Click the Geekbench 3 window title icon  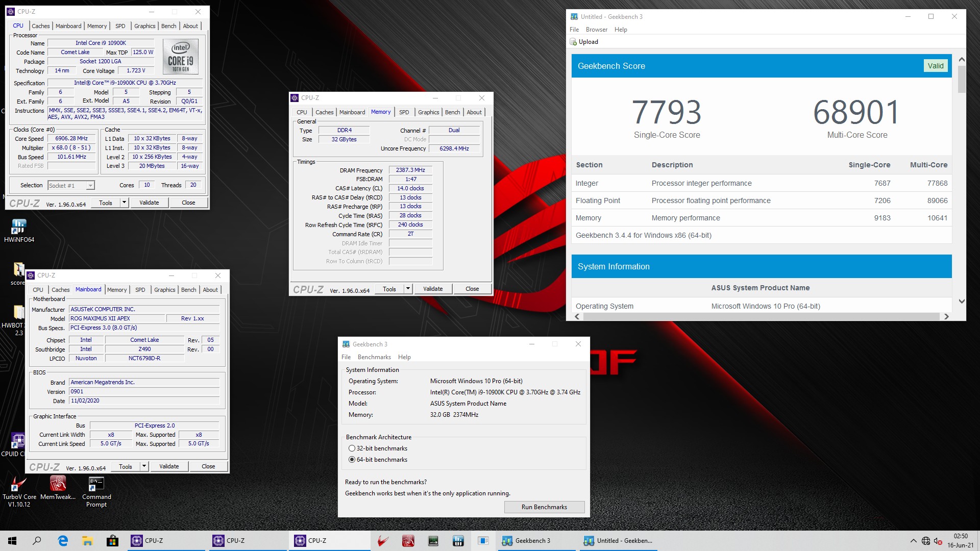(346, 344)
